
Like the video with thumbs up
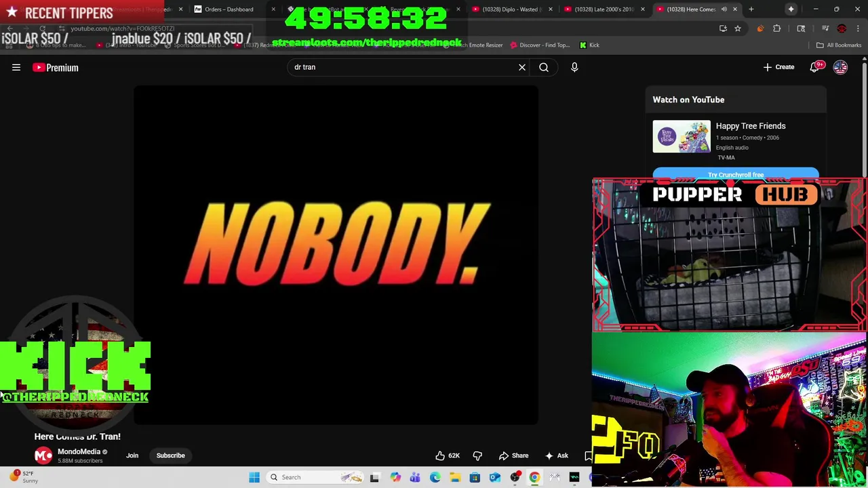(x=448, y=455)
